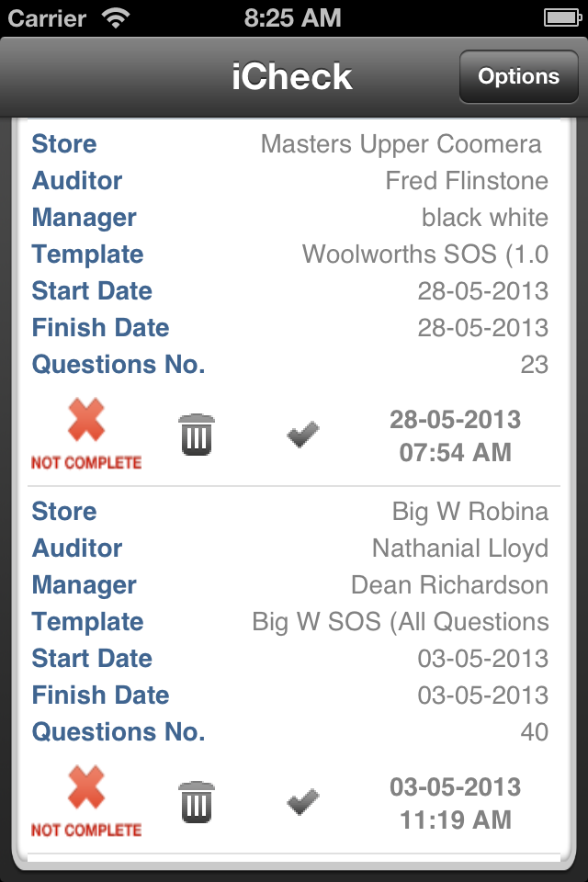Tap checkmark for Big W Robina audit
This screenshot has height=882, width=588.
point(303,801)
